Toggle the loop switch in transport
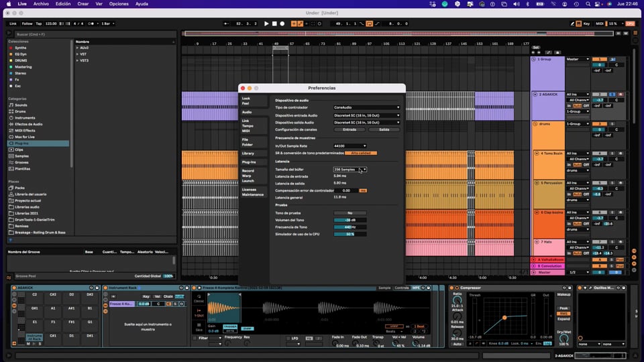Screen dimensions: 644x362 coord(369,24)
